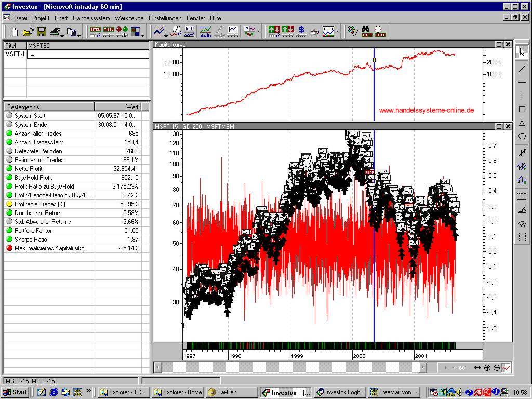Click the MSFT-1 title input field

click(x=88, y=54)
